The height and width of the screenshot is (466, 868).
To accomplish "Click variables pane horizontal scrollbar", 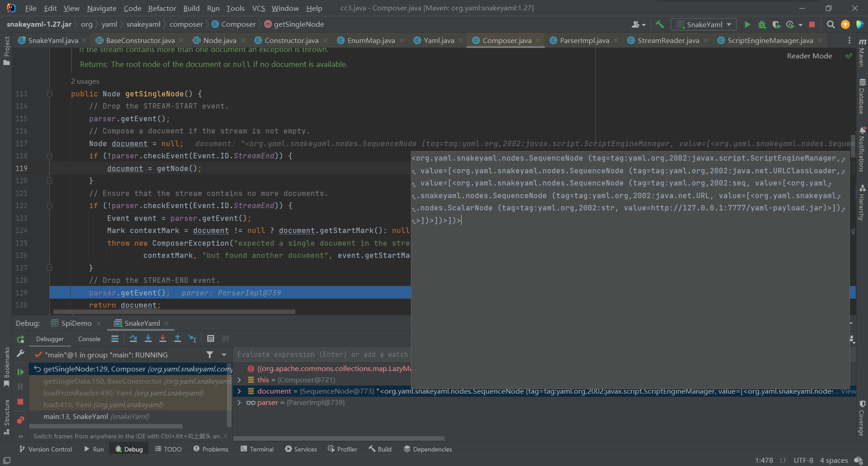I will tap(339, 438).
